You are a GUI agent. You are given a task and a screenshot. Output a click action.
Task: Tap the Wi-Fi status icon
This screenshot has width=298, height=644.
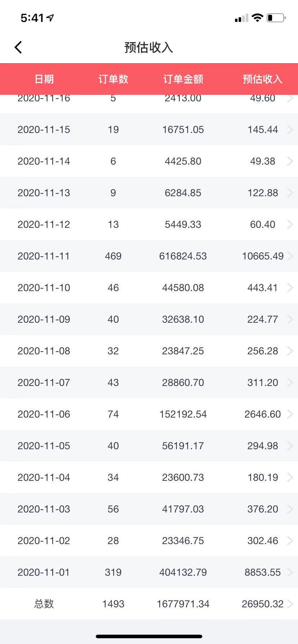pyautogui.click(x=257, y=18)
